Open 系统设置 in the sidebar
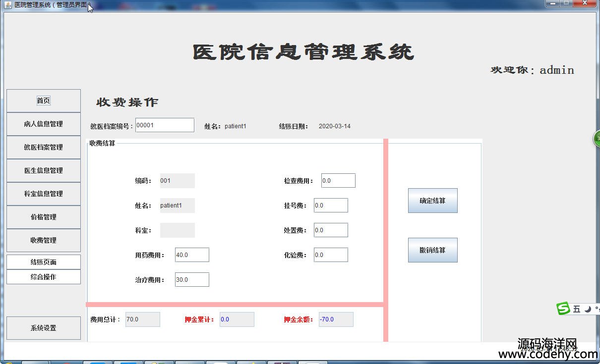The height and width of the screenshot is (364, 600). [44, 328]
